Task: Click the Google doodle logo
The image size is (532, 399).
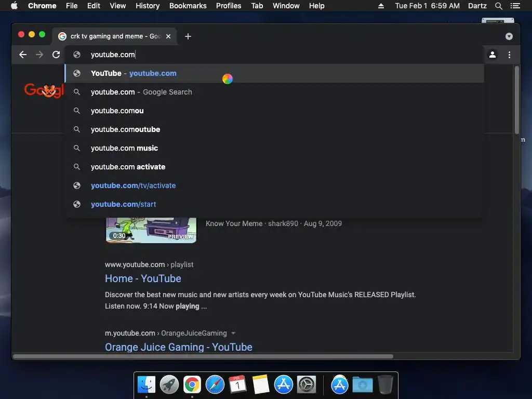Action: click(44, 90)
